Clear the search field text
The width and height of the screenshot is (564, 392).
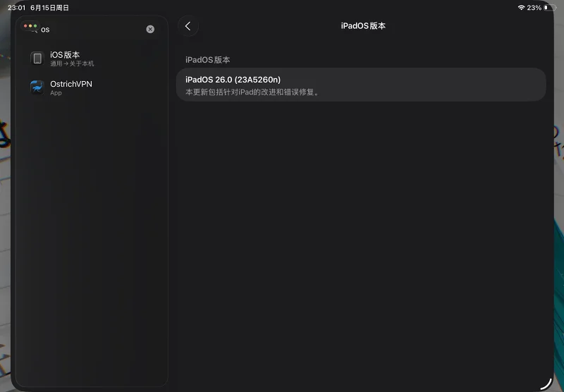[x=150, y=29]
